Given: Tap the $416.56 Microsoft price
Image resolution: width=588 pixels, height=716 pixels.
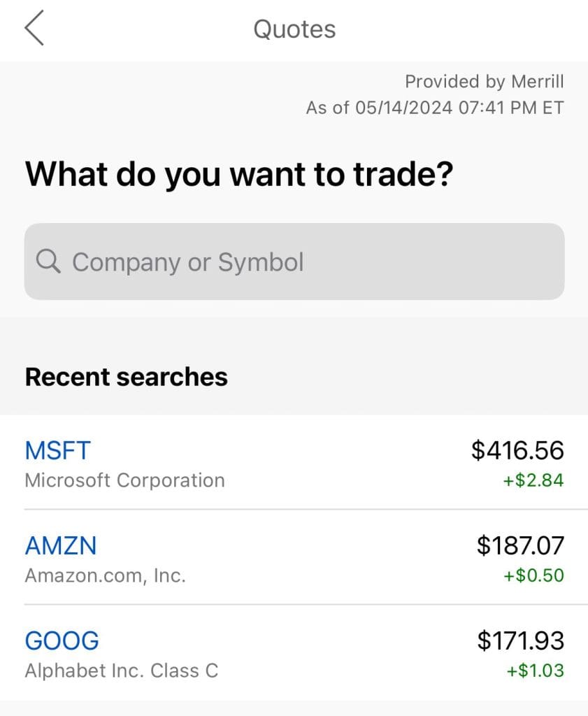Looking at the screenshot, I should [517, 450].
